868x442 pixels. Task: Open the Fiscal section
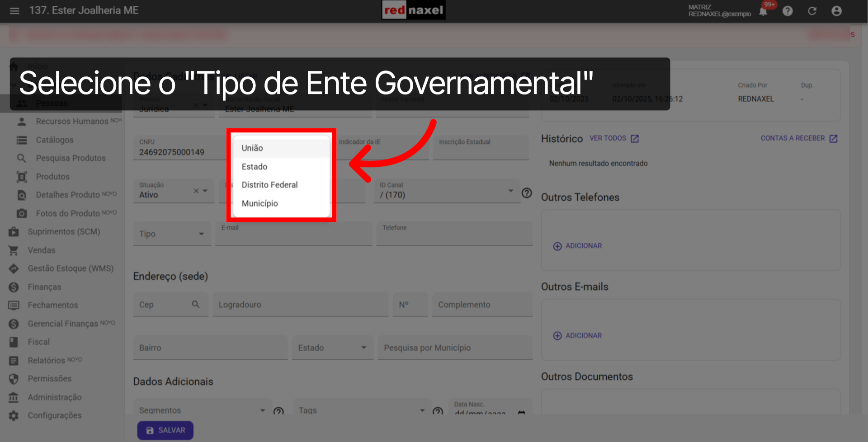tap(39, 342)
